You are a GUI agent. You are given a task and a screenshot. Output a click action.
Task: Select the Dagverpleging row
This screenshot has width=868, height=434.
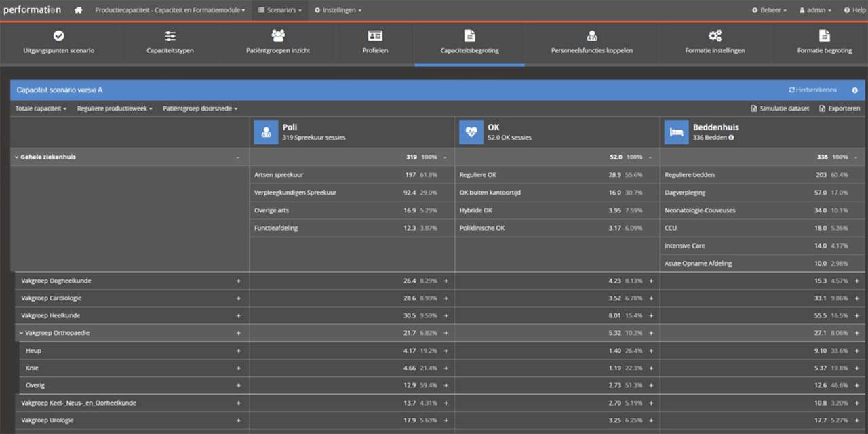[x=764, y=193]
